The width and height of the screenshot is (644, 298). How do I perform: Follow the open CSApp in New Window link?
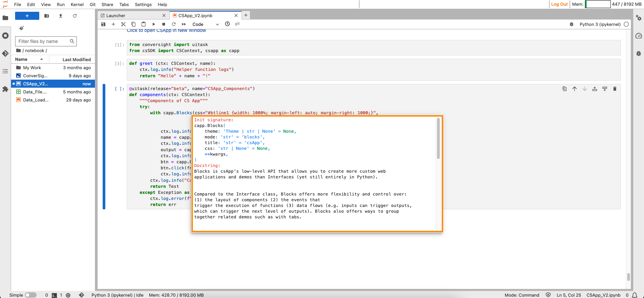[x=166, y=31]
